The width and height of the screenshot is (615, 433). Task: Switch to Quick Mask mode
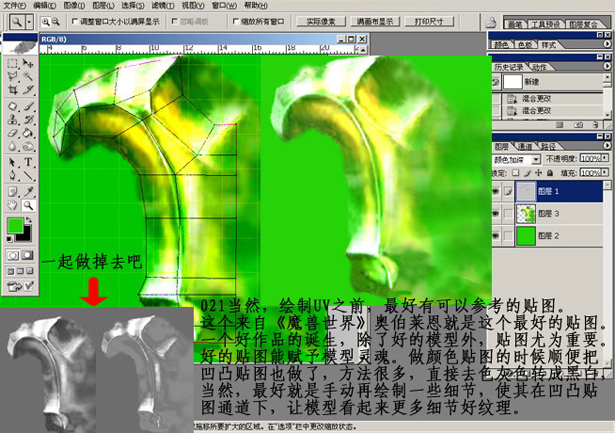point(27,255)
